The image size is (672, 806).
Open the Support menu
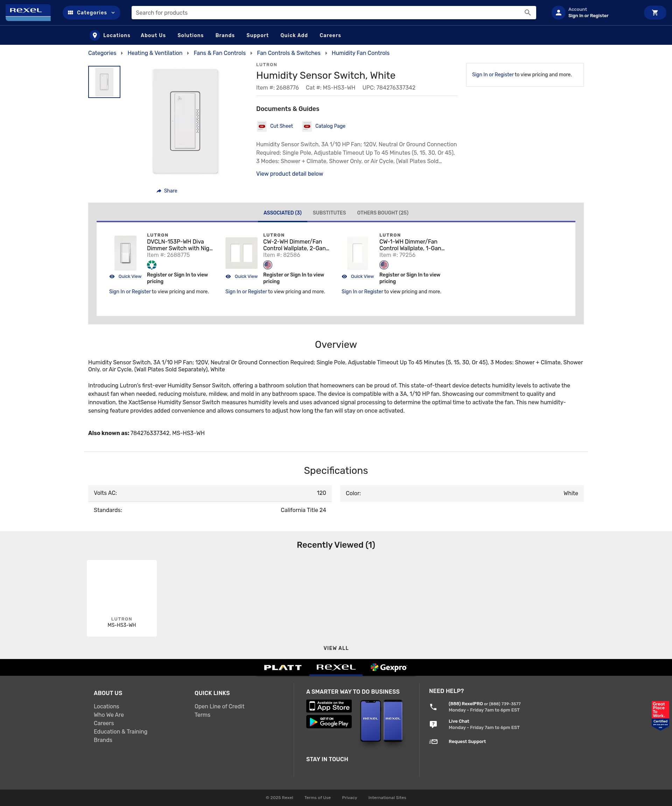[258, 35]
